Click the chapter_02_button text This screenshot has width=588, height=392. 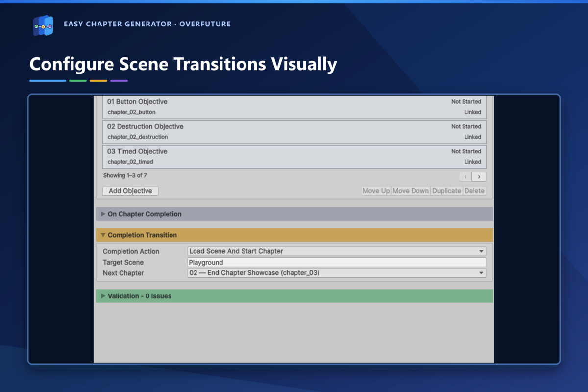coord(131,112)
